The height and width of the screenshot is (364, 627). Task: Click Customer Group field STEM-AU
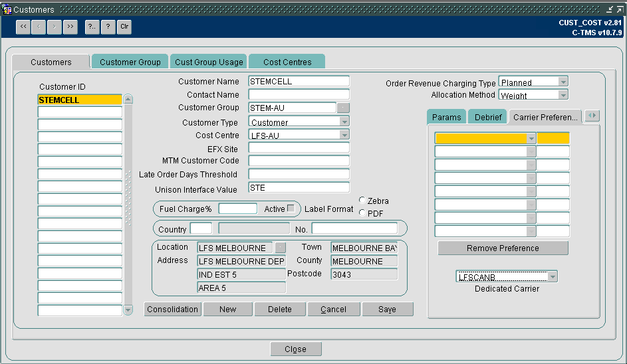(293, 108)
